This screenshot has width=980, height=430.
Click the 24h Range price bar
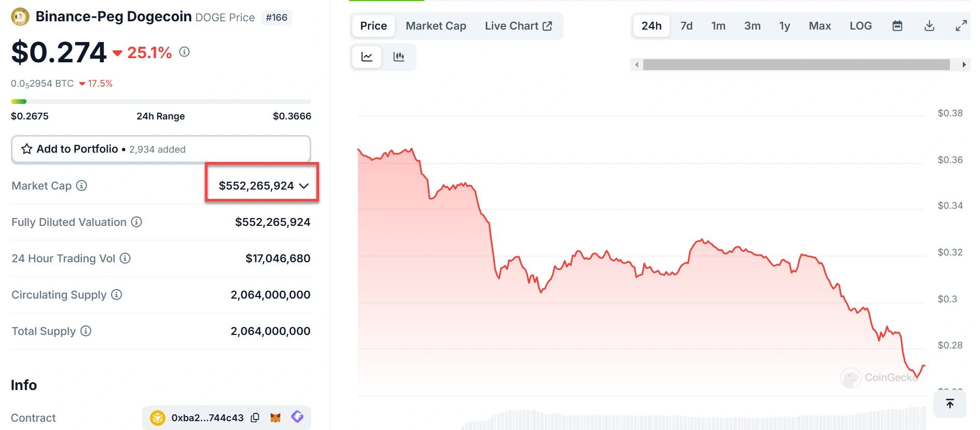coord(161,101)
